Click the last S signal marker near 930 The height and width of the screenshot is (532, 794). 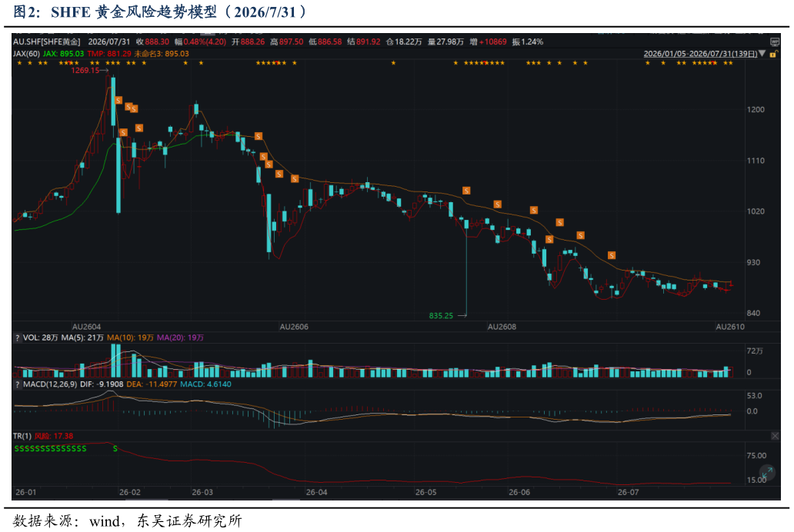point(612,255)
